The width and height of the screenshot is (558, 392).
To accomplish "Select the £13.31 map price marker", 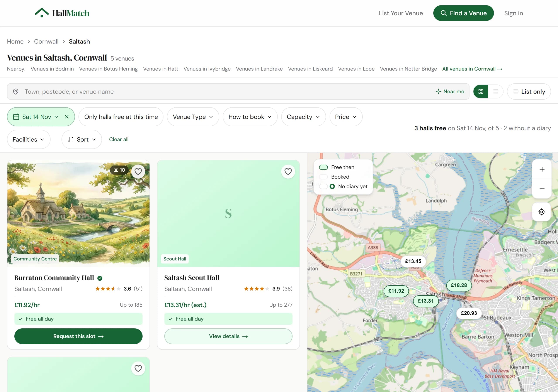I will (x=425, y=301).
